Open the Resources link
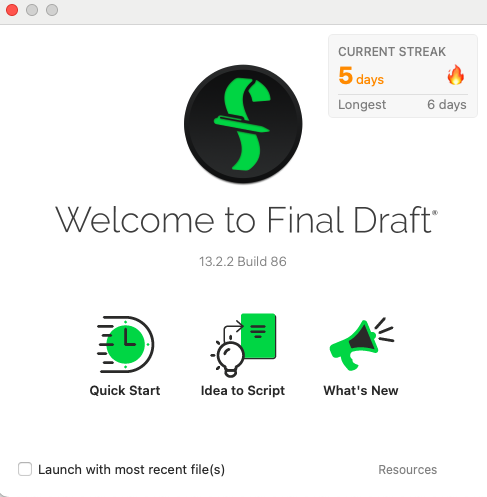Image resolution: width=487 pixels, height=497 pixels. click(408, 469)
